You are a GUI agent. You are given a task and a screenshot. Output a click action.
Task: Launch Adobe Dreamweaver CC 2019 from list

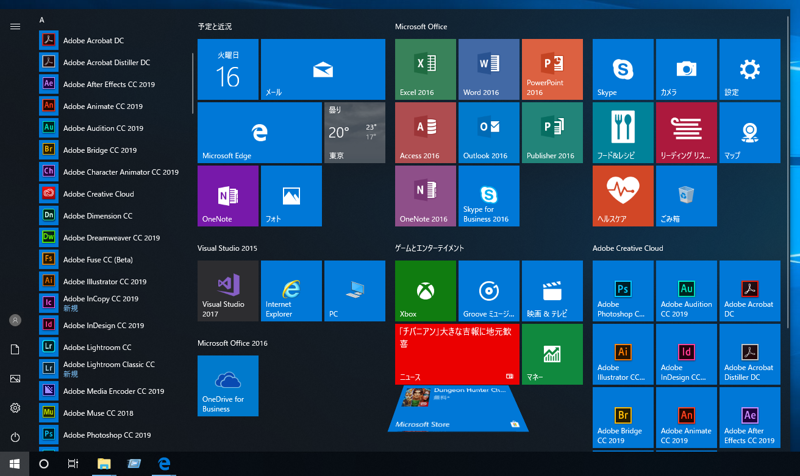tap(113, 238)
